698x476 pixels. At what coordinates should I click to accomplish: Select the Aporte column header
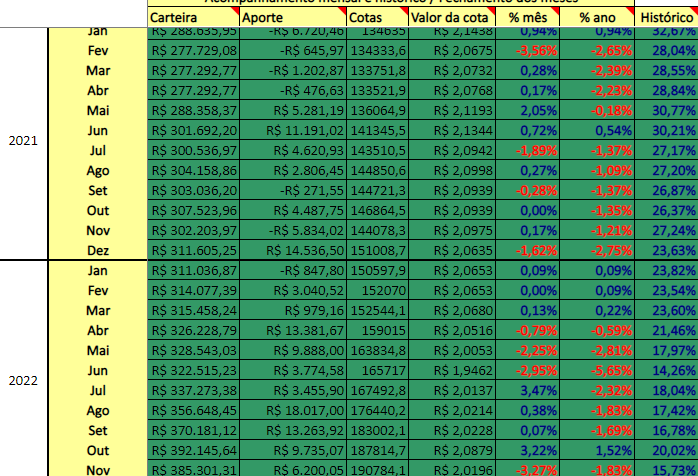(293, 17)
